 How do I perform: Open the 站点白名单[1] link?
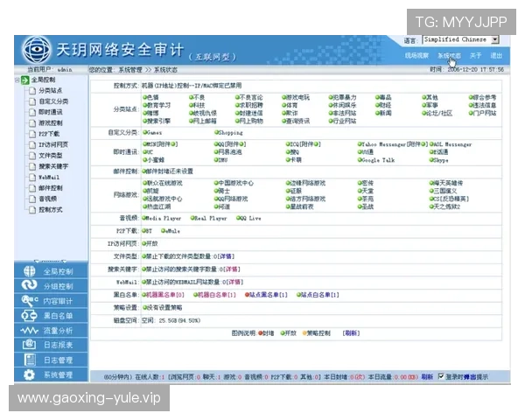point(320,295)
